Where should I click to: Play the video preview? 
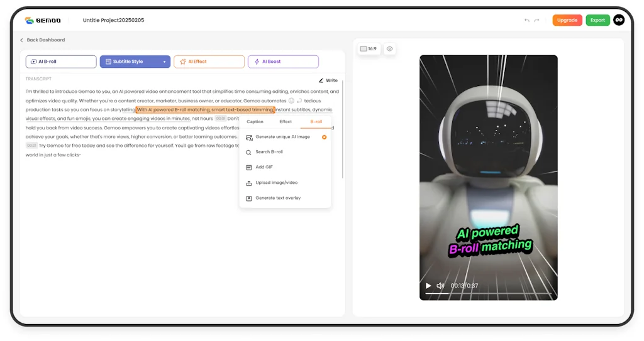pyautogui.click(x=429, y=286)
